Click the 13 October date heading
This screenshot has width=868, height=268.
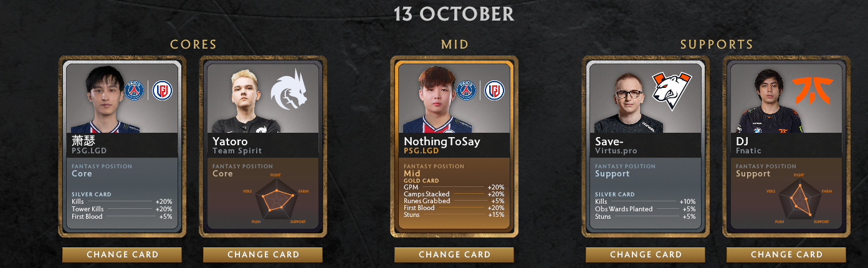(454, 14)
